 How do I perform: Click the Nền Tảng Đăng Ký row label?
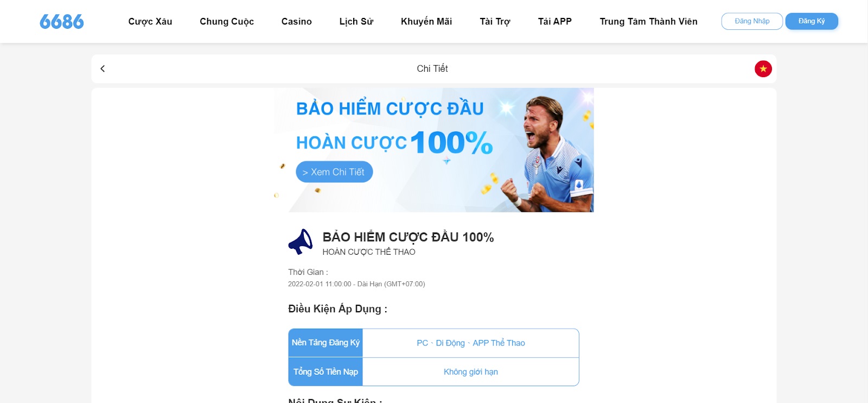[325, 343]
